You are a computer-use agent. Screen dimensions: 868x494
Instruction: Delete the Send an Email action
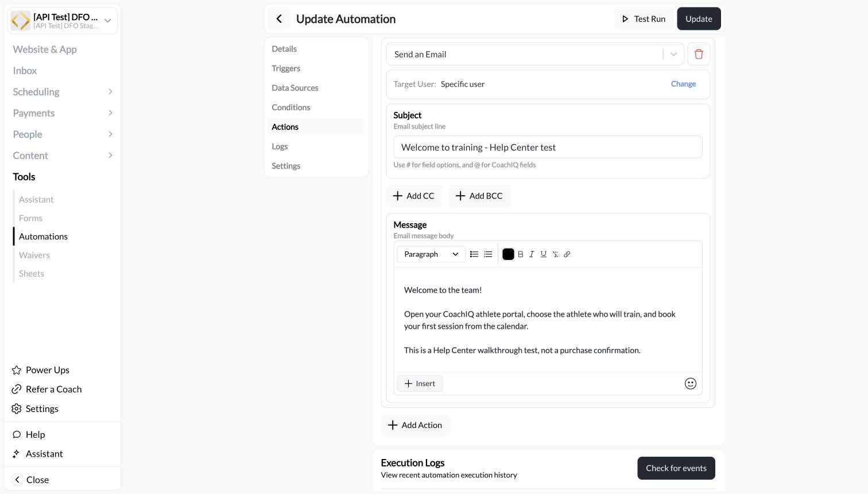coord(699,54)
